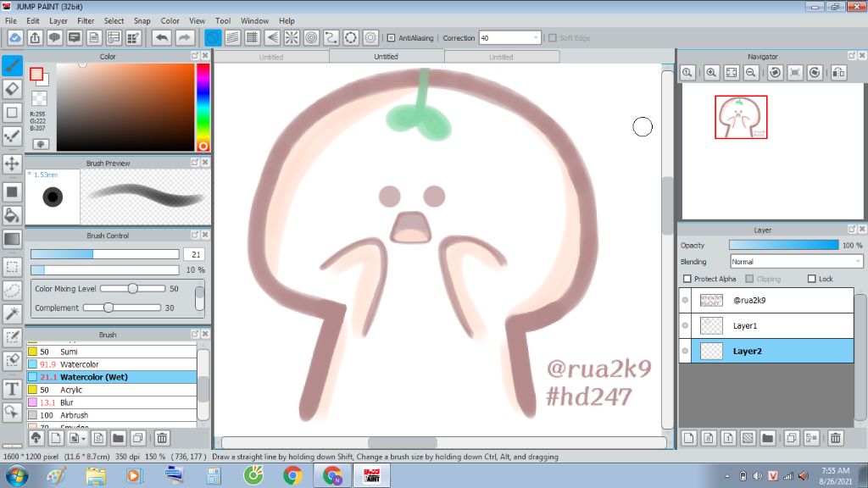The height and width of the screenshot is (488, 868).
Task: Expand the Correction value dropdown
Action: point(536,38)
